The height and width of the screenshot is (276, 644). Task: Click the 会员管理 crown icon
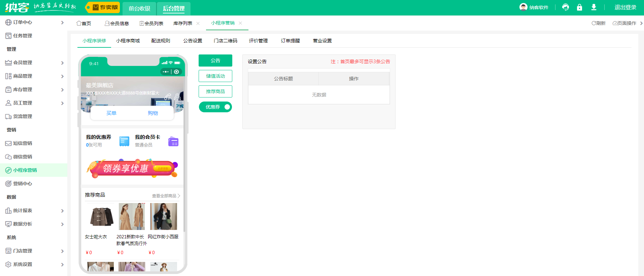8,63
